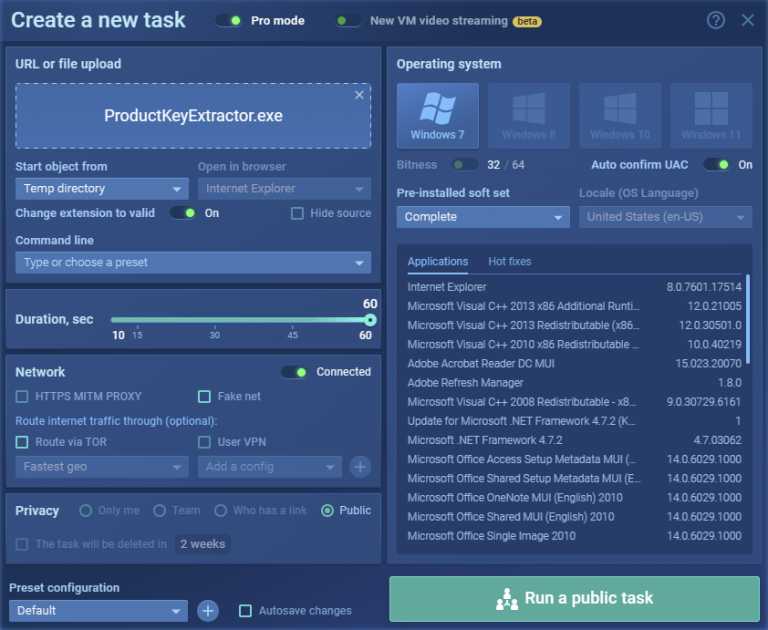Expand the Pre-installed soft set dropdown
Screen dimensions: 768x630
[x=483, y=217]
